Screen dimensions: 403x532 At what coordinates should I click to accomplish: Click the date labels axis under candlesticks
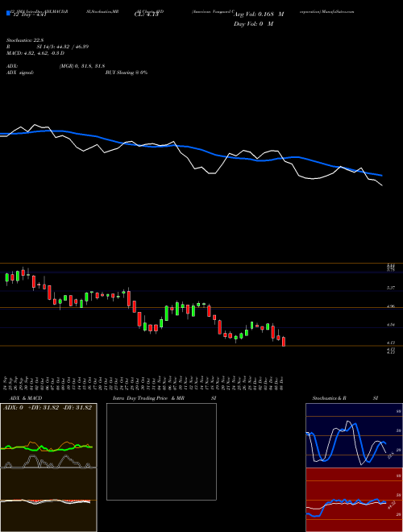[x=143, y=382]
